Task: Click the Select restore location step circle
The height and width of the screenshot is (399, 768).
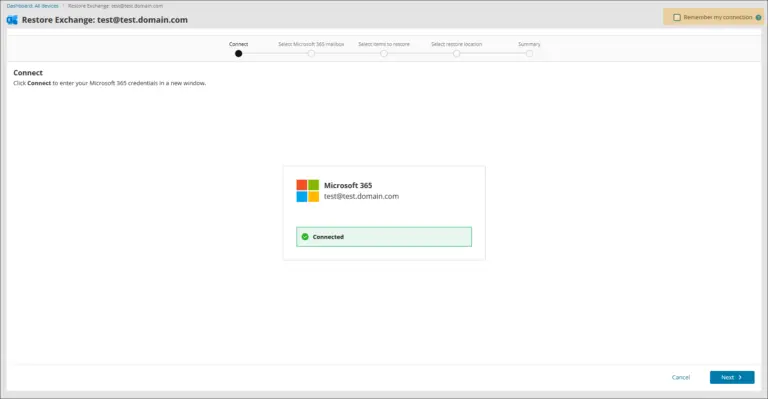Action: 456,53
